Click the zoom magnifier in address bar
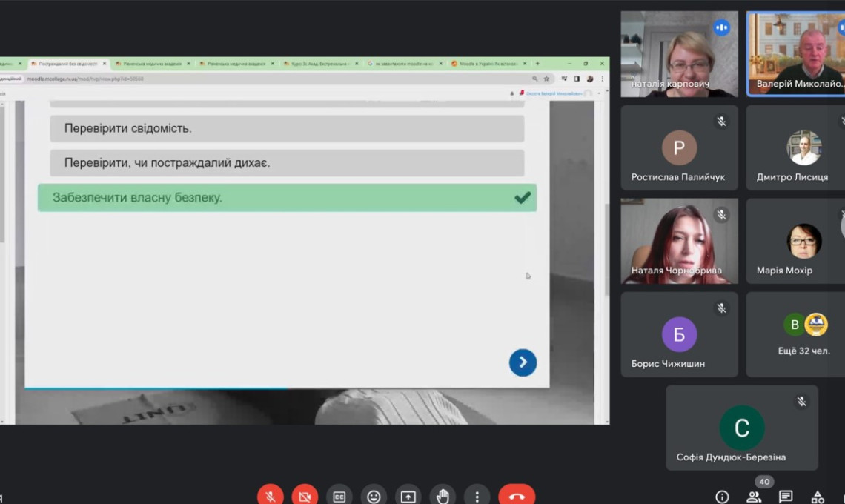 (534, 79)
